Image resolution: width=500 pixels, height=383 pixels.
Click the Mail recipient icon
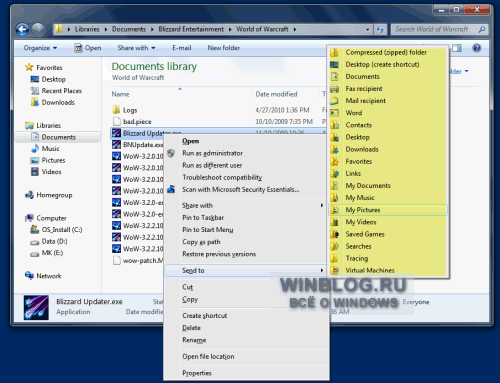(x=334, y=101)
